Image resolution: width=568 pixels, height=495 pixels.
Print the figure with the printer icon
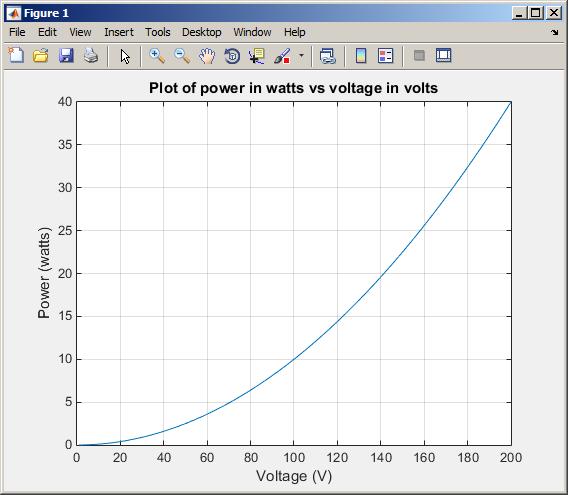point(91,56)
